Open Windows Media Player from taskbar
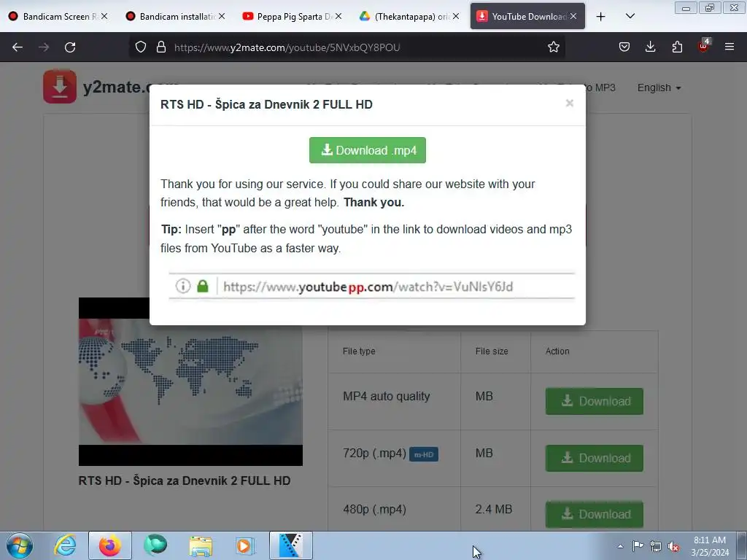747x560 pixels. coord(245,545)
